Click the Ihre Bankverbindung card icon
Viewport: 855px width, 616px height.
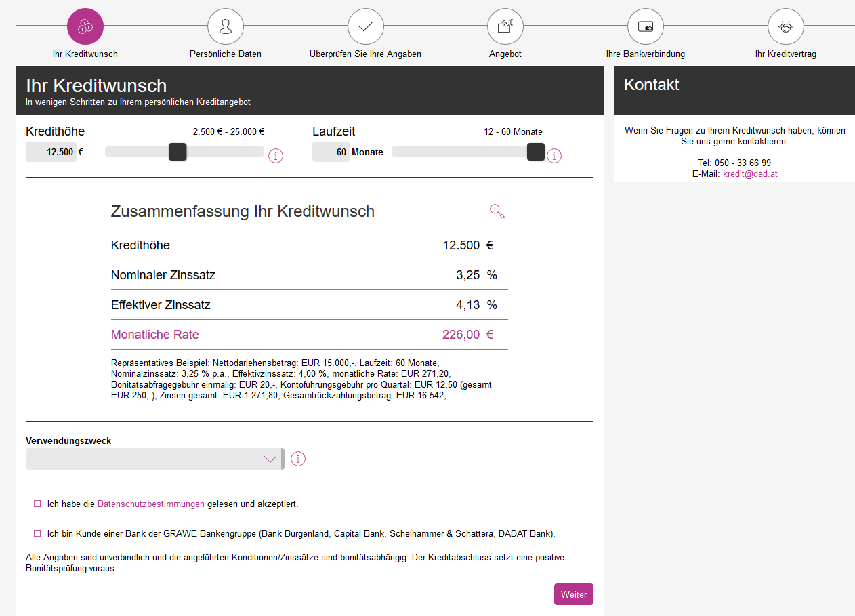(x=646, y=26)
